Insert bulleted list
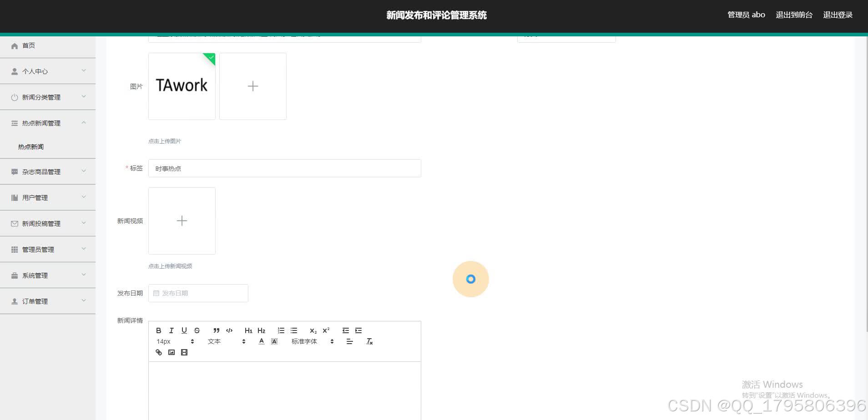 294,330
